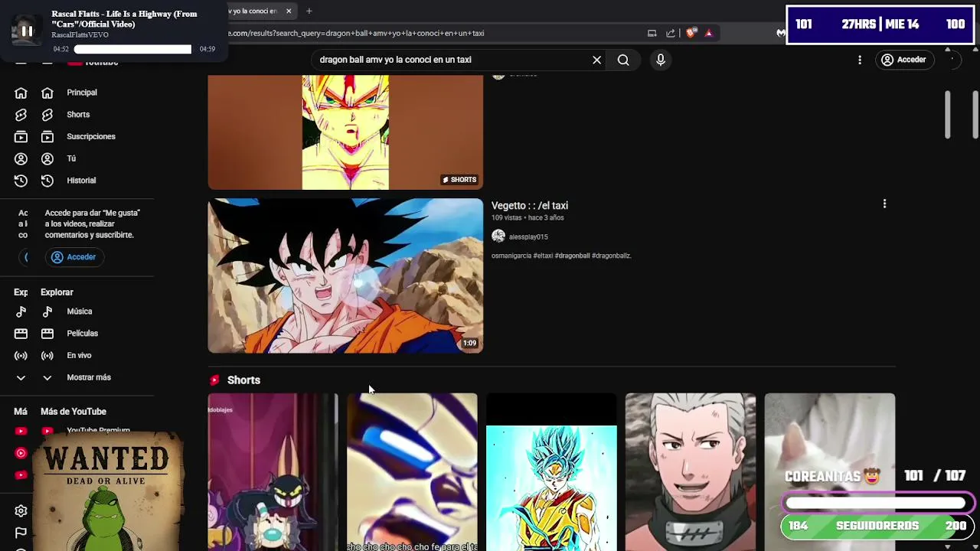Image resolution: width=980 pixels, height=551 pixels.
Task: Close the YouTube results browser tab
Action: (289, 11)
